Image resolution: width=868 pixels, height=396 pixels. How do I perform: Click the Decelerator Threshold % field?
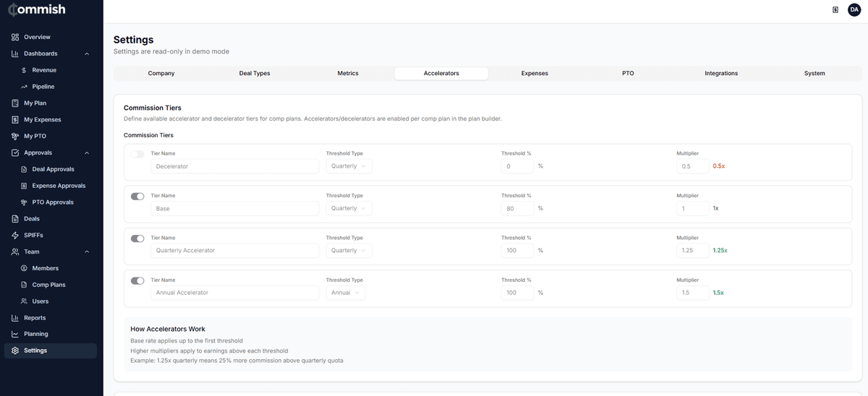tap(517, 166)
